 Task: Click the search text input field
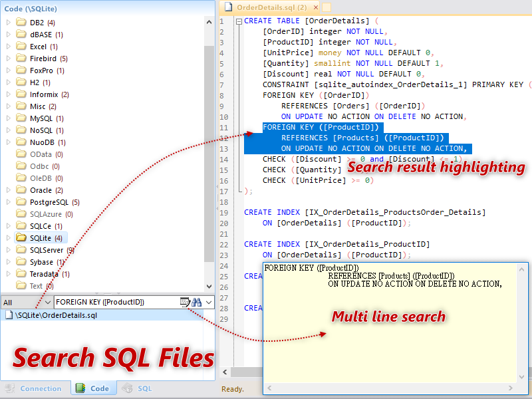tap(117, 302)
